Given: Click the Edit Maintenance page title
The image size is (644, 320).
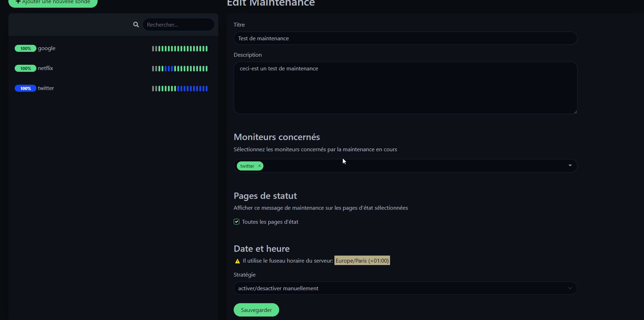Looking at the screenshot, I should click(271, 3).
